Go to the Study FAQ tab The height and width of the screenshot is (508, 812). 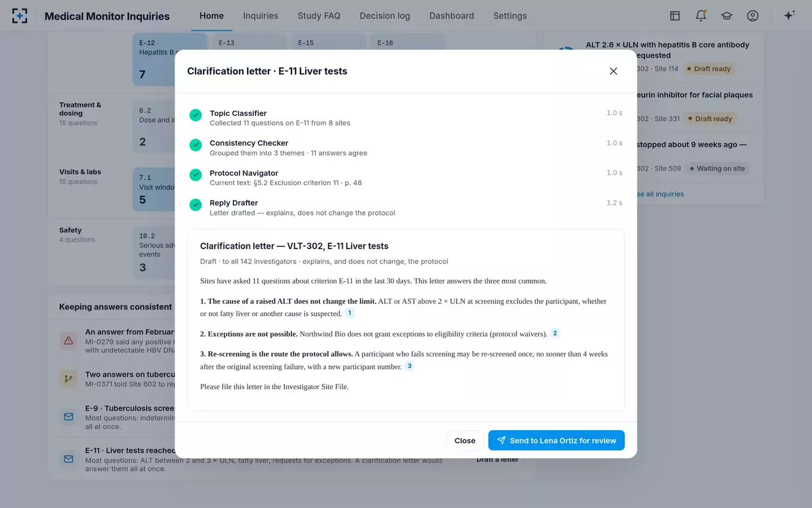[x=319, y=16]
